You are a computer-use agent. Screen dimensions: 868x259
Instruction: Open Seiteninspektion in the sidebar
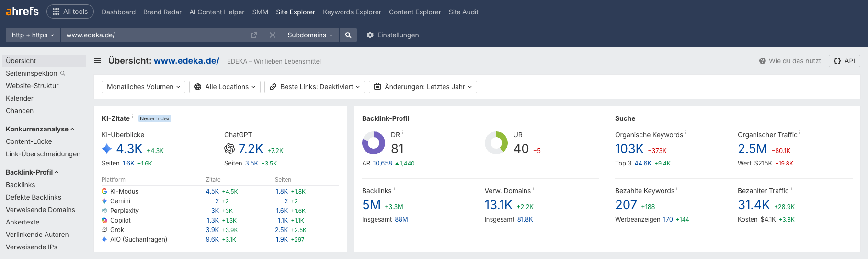tap(31, 73)
